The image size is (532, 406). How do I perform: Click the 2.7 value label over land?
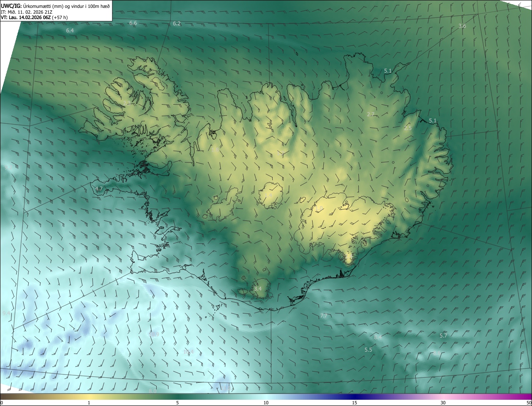point(371,114)
